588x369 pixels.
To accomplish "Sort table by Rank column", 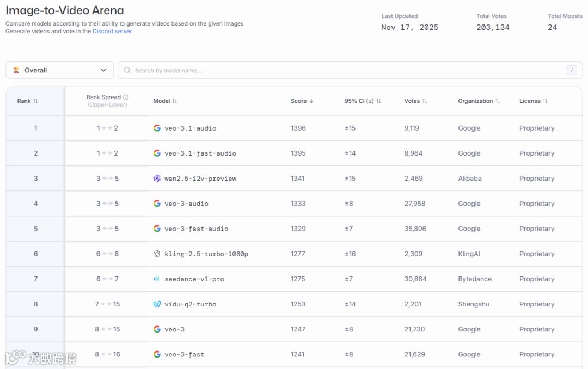I will point(28,101).
